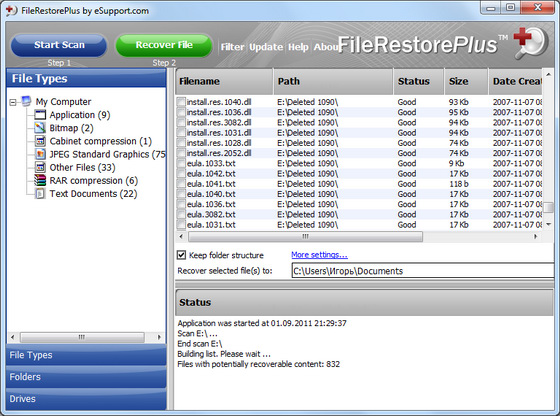
Task: Select the eula.1040.txt file name
Action: click(211, 194)
